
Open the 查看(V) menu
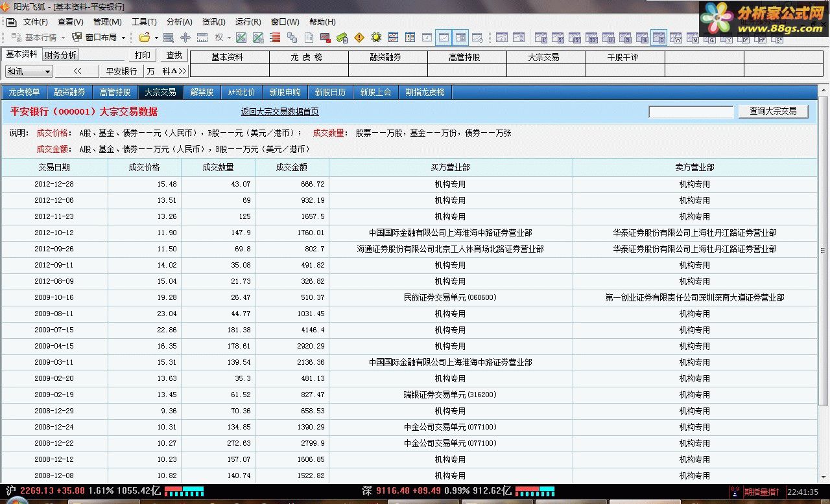point(71,22)
